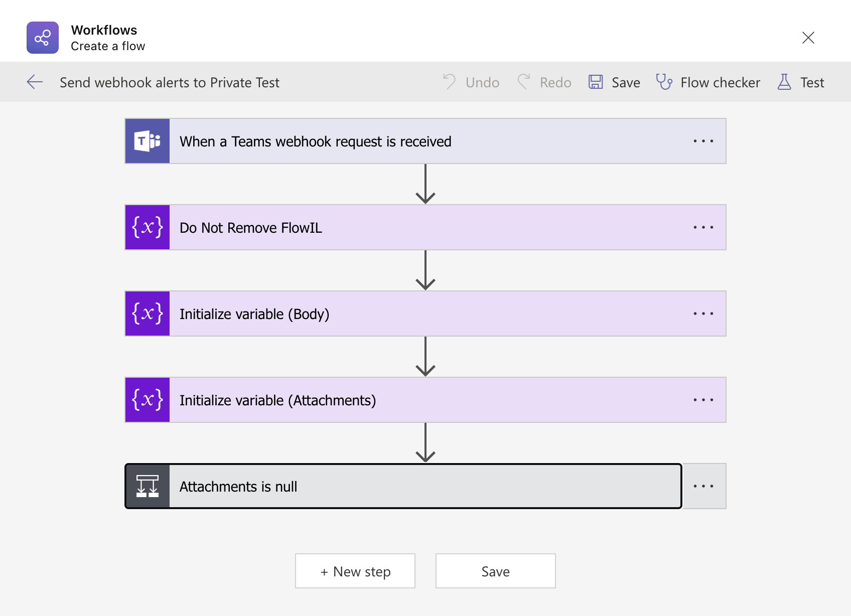
Task: Open more options for Teams webhook trigger
Action: point(703,141)
